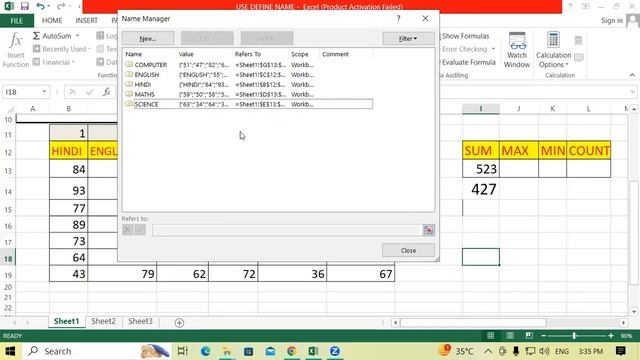Select column I header
The height and width of the screenshot is (360, 640).
(x=480, y=109)
